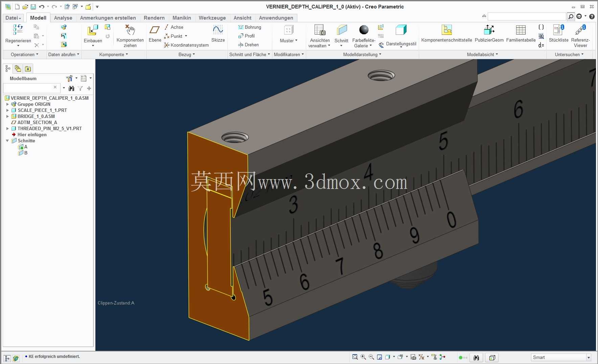The width and height of the screenshot is (598, 364).
Task: Toggle 3D box selection icon in status bar
Action: [492, 358]
